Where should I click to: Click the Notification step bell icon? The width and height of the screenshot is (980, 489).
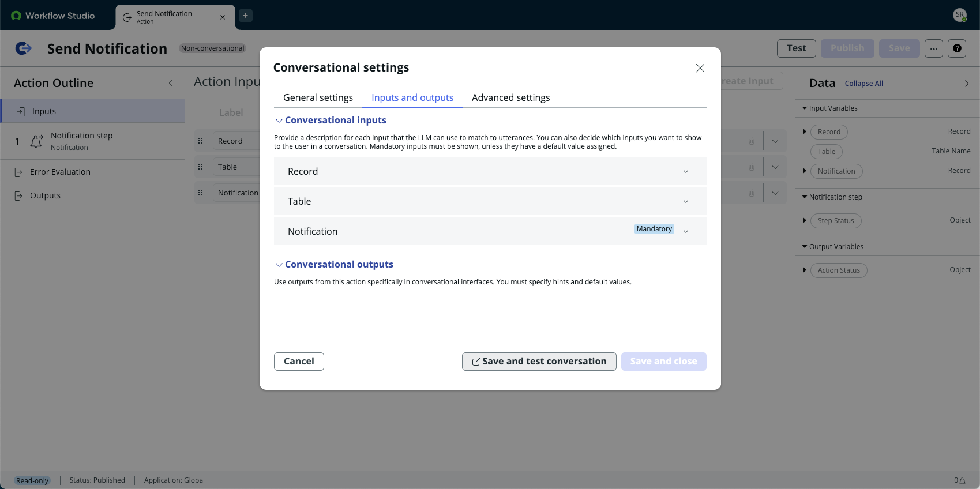(x=36, y=141)
